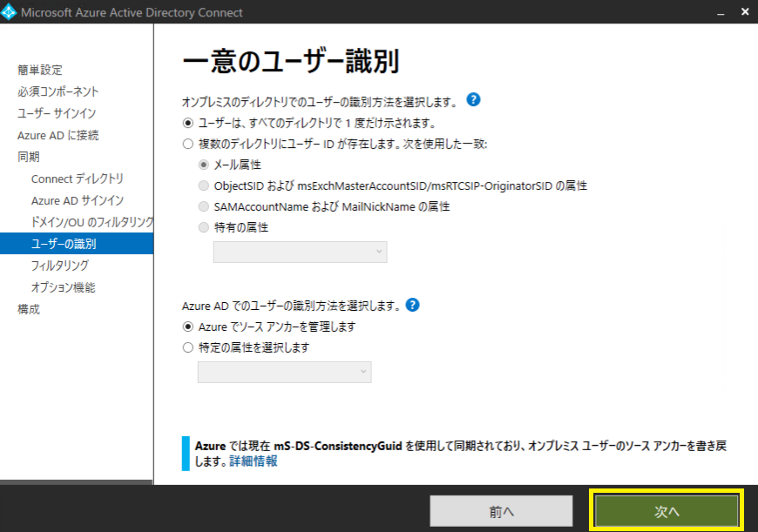Select the 同期 section in sidebar

click(x=29, y=157)
